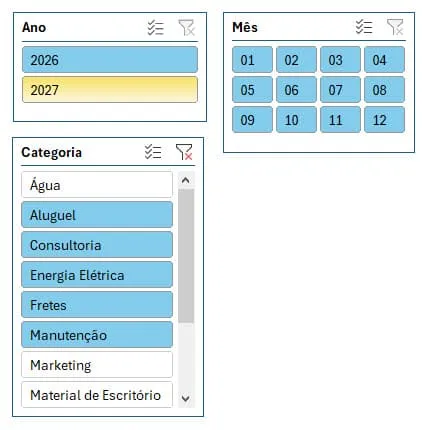Click the Categoria slicer scrollbar thumb
422x430 pixels.
(x=186, y=256)
